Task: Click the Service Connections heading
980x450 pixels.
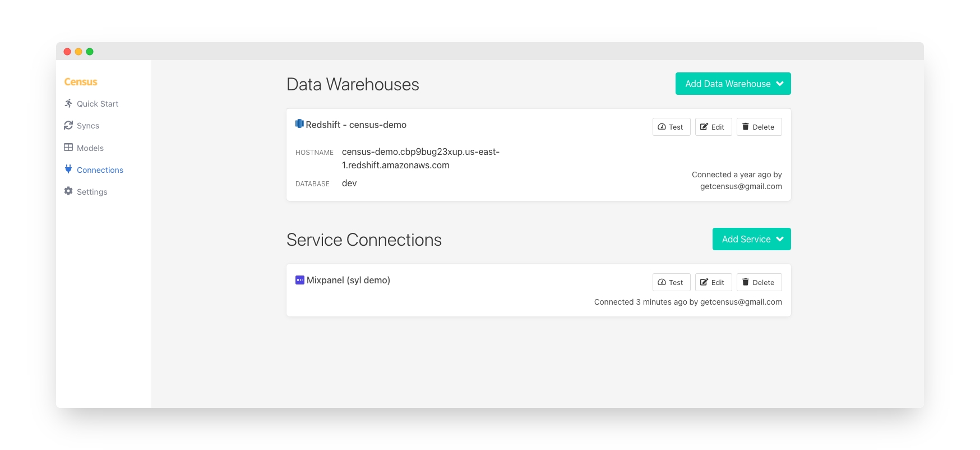Action: (364, 240)
